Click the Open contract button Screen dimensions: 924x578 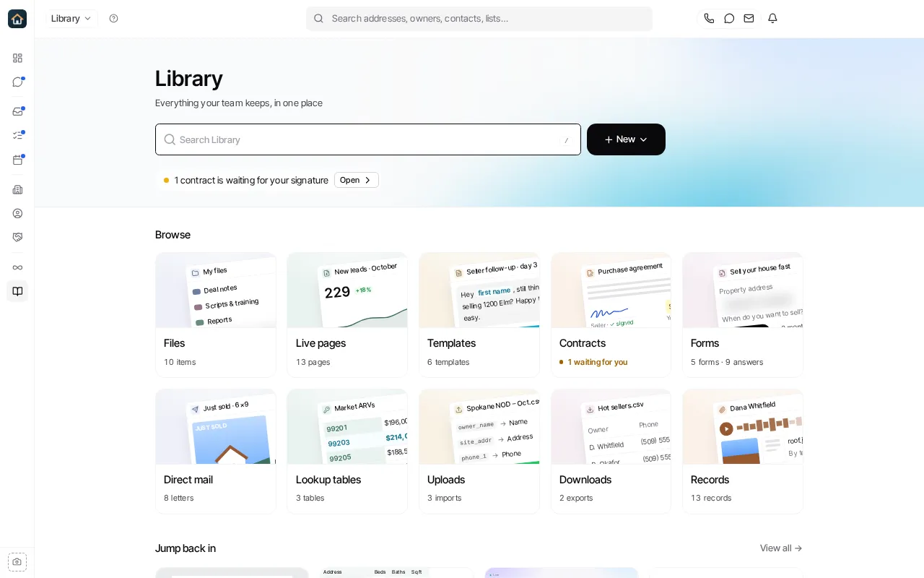(357, 180)
